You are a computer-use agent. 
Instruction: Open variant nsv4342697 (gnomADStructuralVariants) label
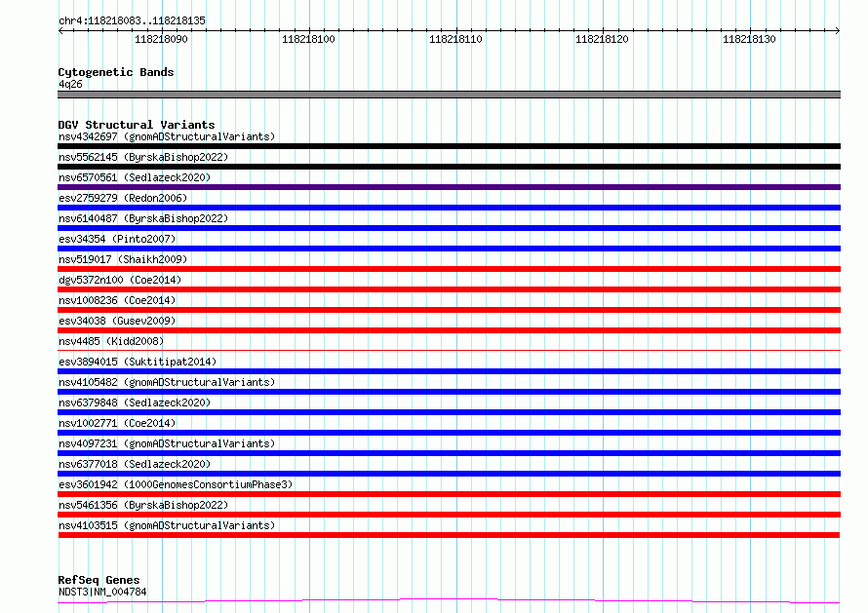coord(167,136)
